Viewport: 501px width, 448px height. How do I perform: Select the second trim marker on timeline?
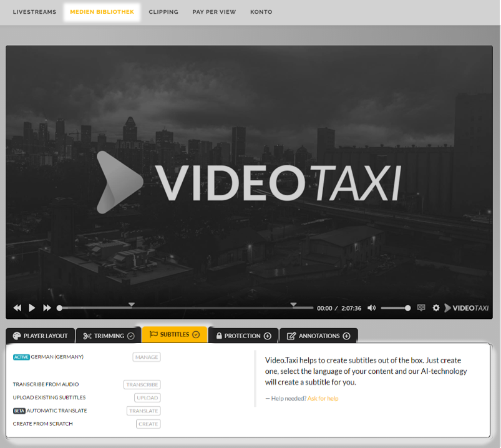[293, 304]
